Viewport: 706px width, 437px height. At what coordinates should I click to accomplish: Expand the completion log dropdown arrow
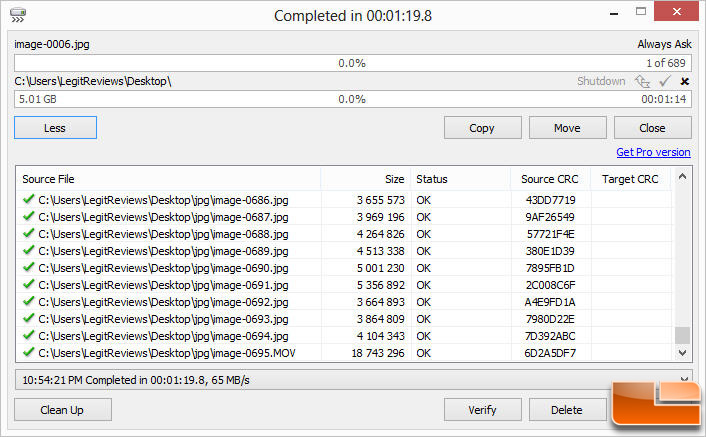[684, 379]
